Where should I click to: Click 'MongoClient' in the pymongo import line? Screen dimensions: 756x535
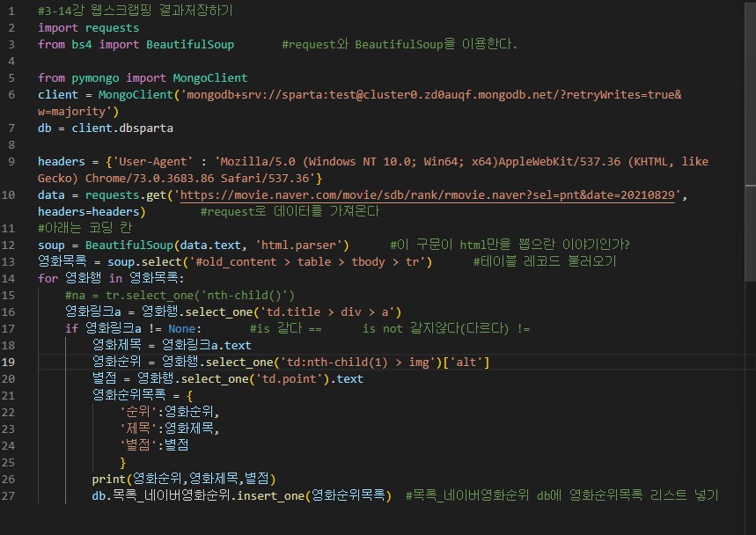click(210, 78)
